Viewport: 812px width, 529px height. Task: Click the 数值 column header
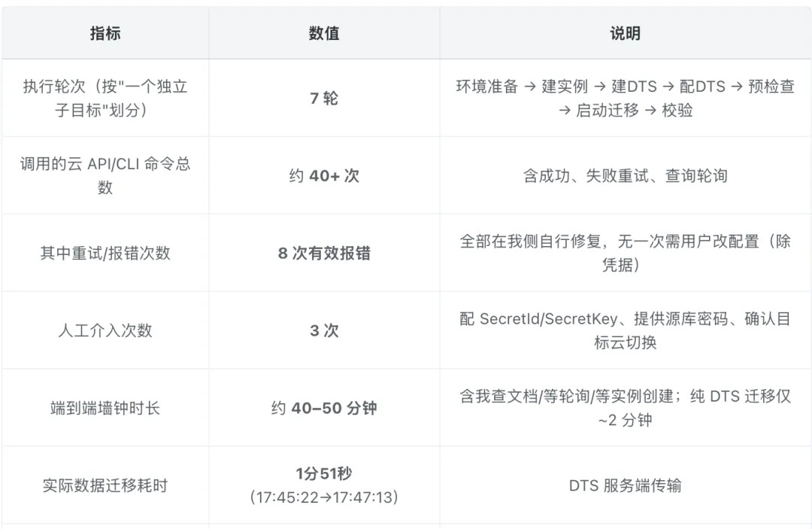324,33
